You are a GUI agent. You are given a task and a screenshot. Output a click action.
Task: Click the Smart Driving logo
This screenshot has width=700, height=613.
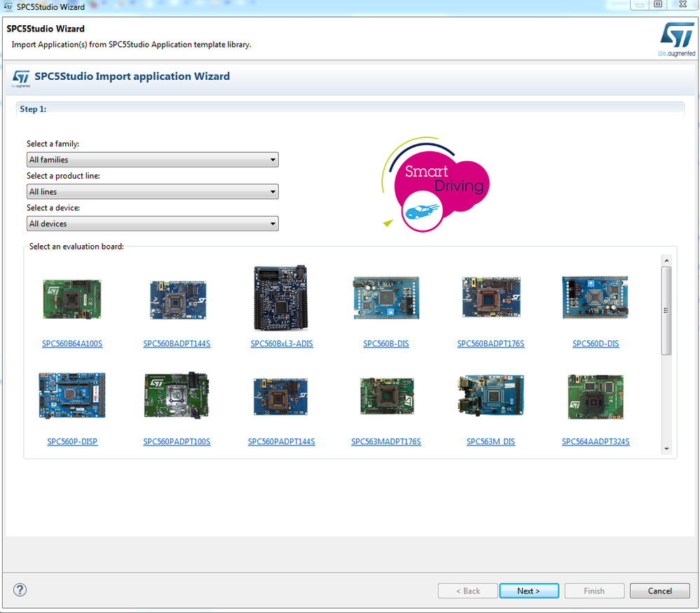436,185
